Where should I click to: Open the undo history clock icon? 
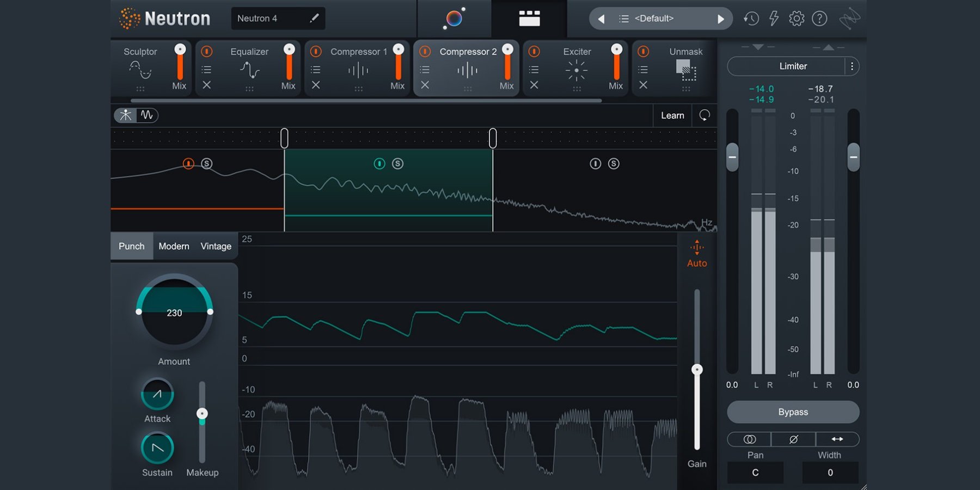click(751, 19)
